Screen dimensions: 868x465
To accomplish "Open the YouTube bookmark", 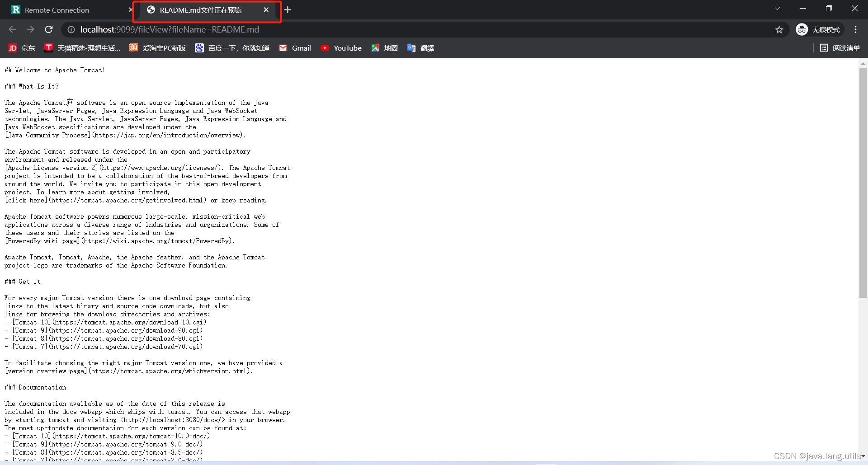I will pos(341,48).
